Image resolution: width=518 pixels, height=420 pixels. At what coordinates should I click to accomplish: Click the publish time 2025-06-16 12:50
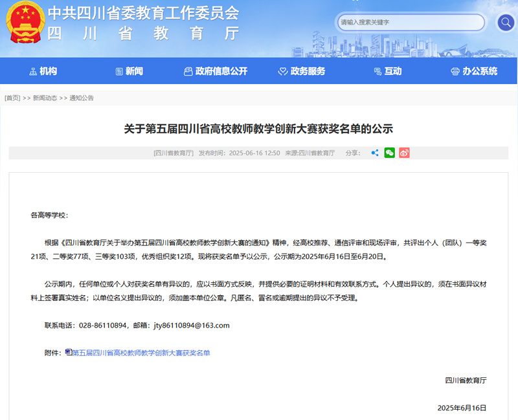point(254,153)
